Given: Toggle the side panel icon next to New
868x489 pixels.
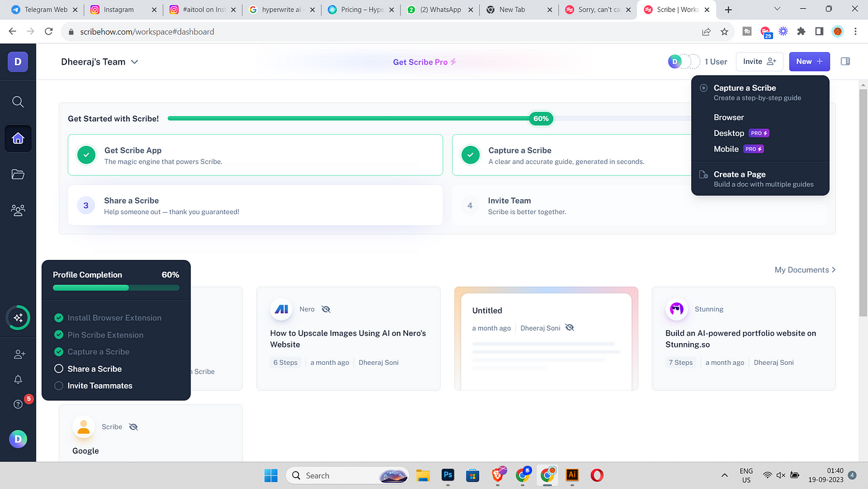Looking at the screenshot, I should click(844, 61).
